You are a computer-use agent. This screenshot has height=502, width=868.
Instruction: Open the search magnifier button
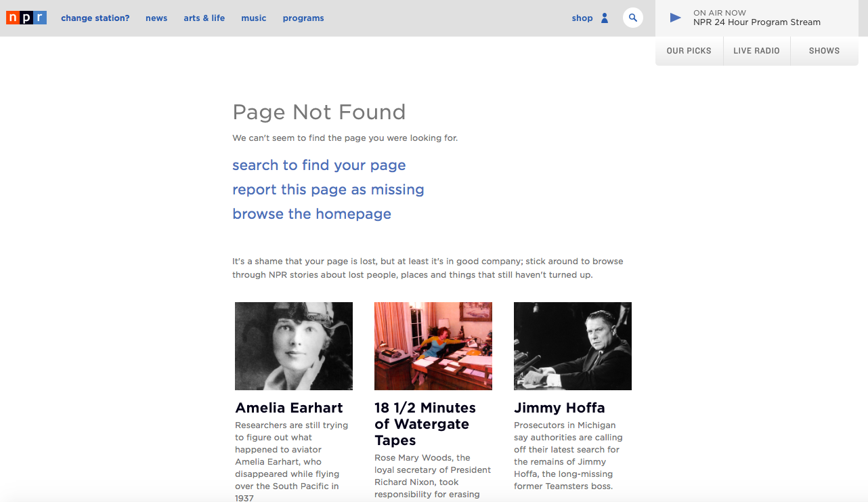click(x=632, y=18)
